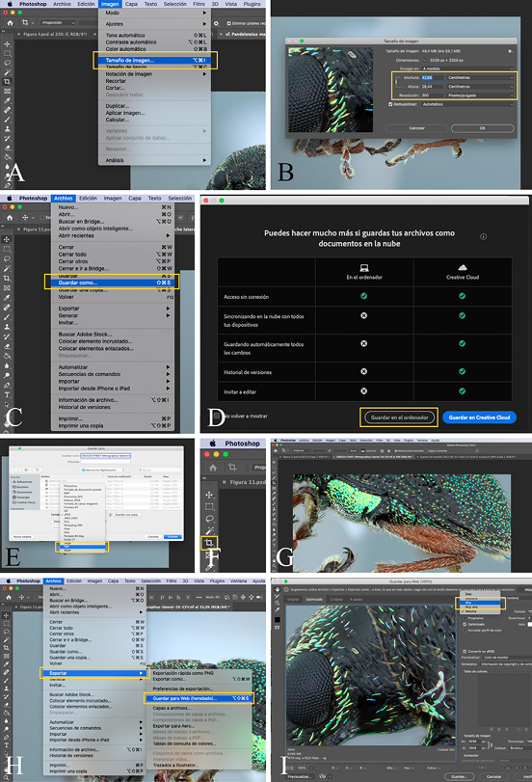The width and height of the screenshot is (532, 782).
Task: Open the Imagen menu in panel A menu bar
Action: point(110,4)
